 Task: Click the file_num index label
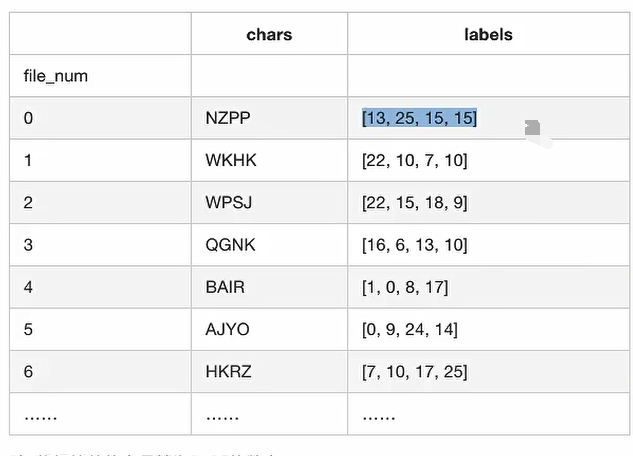[56, 76]
